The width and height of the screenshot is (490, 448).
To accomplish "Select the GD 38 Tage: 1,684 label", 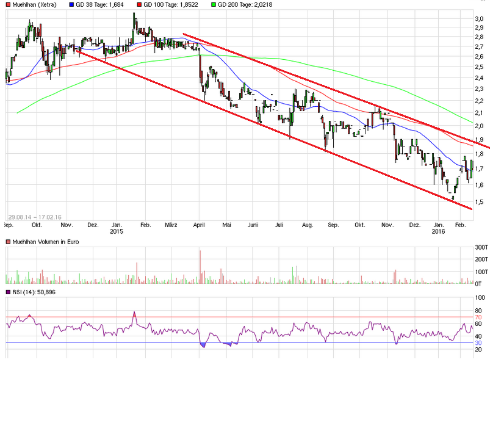I will tap(101, 4).
